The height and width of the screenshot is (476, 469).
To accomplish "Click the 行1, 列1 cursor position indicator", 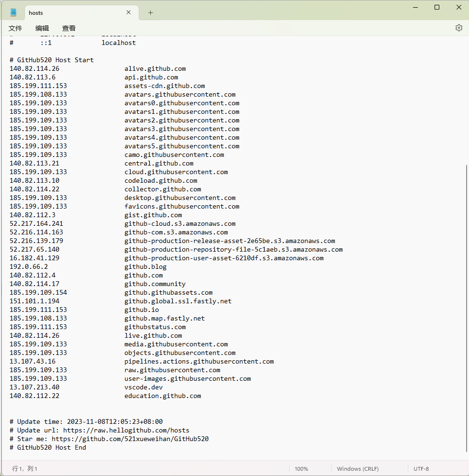I will click(23, 468).
